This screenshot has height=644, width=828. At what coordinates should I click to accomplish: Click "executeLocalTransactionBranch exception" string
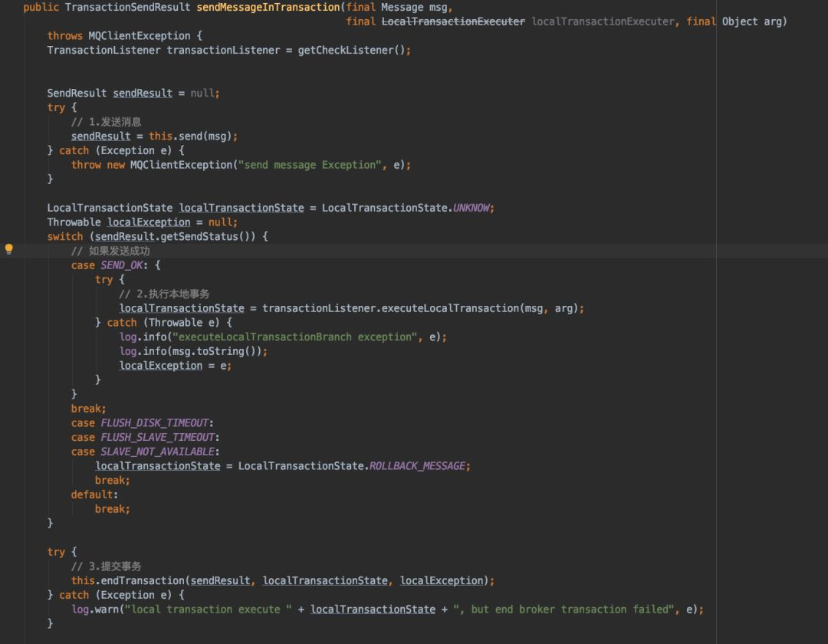click(294, 337)
